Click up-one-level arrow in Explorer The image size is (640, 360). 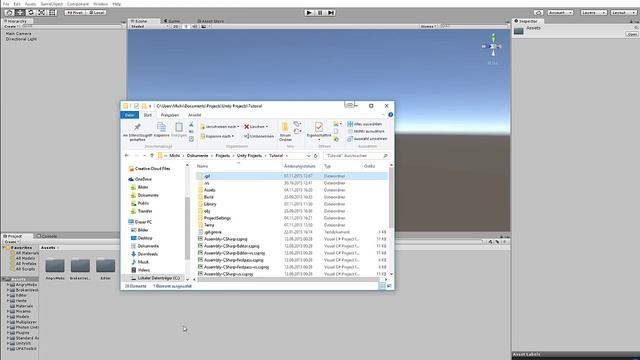152,156
